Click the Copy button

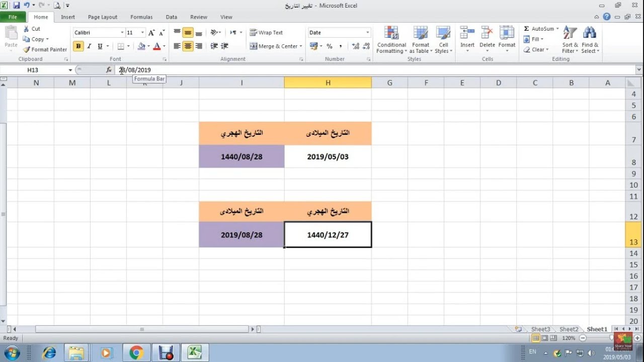coord(36,39)
